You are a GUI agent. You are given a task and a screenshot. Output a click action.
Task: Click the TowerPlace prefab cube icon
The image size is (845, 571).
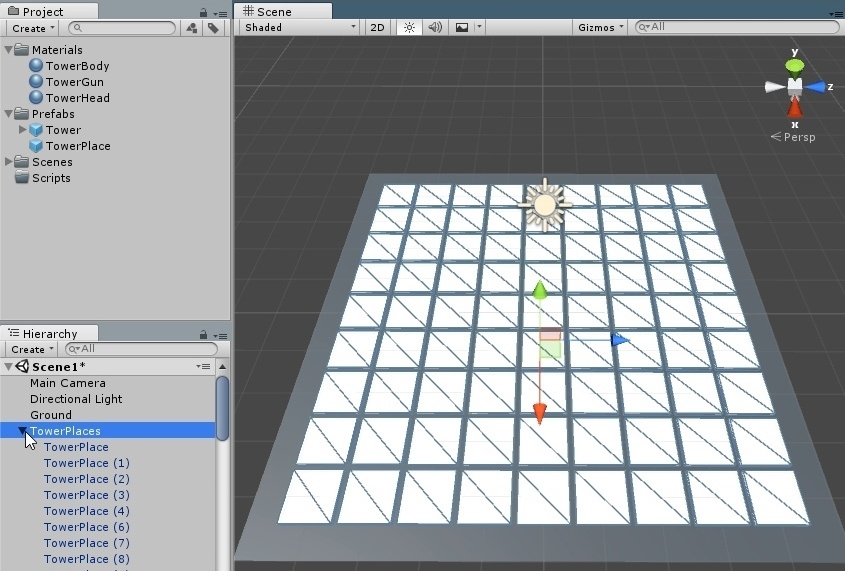click(x=36, y=145)
